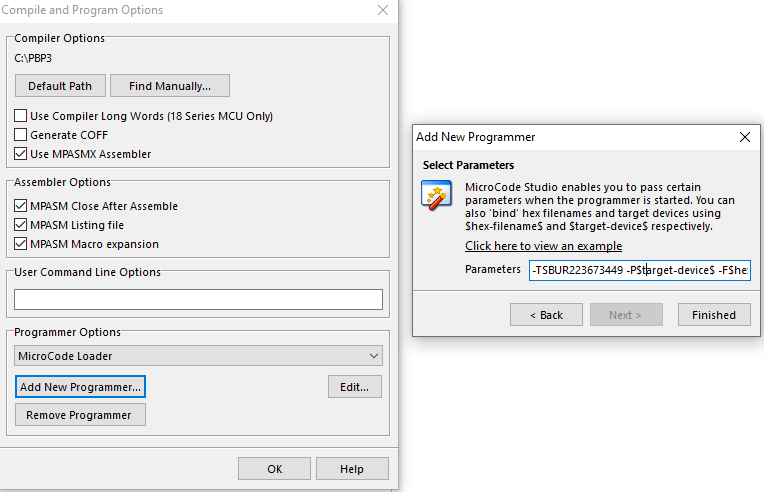Image resolution: width=764 pixels, height=492 pixels.
Task: Click Add New Programmer button
Action: click(81, 386)
